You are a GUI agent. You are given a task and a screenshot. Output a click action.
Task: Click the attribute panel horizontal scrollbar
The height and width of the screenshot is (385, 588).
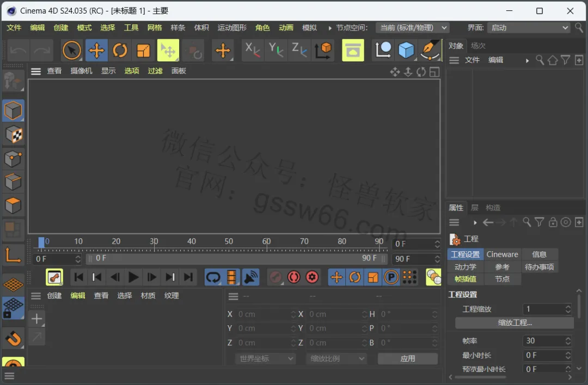click(x=480, y=377)
